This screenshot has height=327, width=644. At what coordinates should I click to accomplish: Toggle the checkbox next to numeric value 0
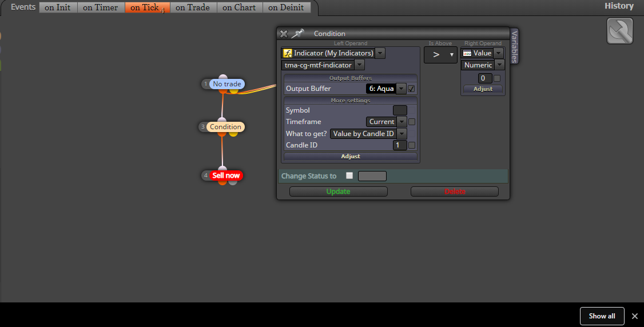[x=497, y=78]
